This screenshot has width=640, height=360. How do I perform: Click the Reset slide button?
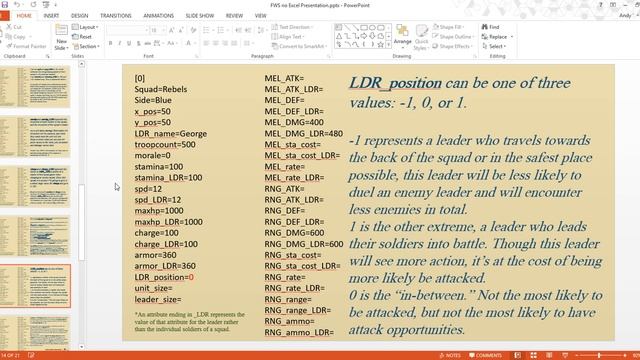tap(82, 37)
